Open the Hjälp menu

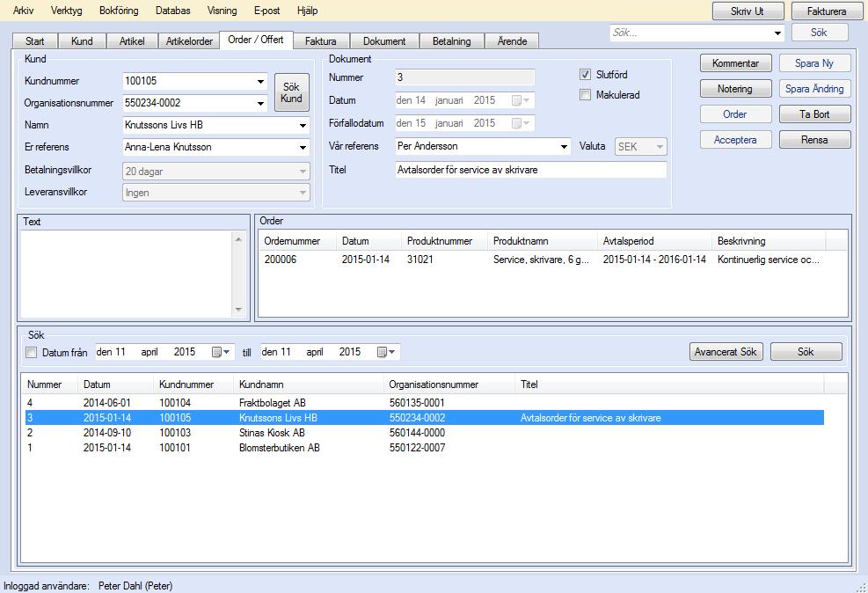[307, 11]
